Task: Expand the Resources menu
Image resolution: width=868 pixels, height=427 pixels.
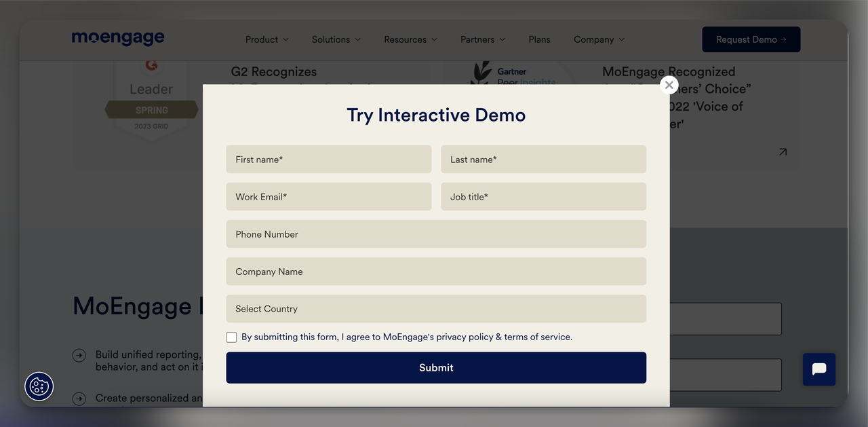Action: [410, 39]
